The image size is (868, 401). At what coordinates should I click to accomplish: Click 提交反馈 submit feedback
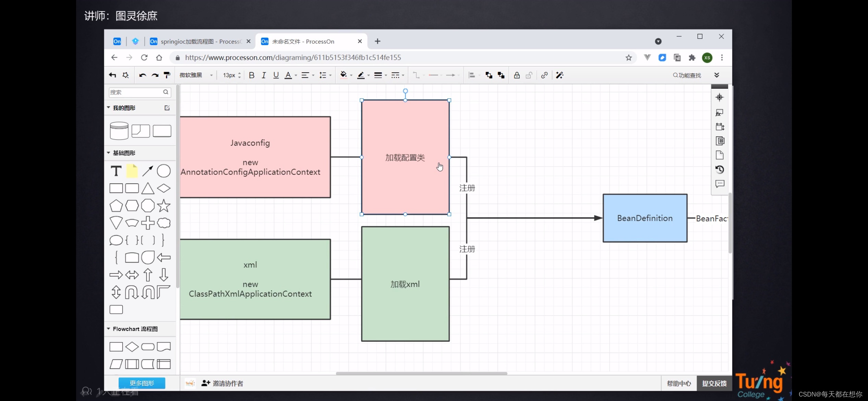pos(714,383)
